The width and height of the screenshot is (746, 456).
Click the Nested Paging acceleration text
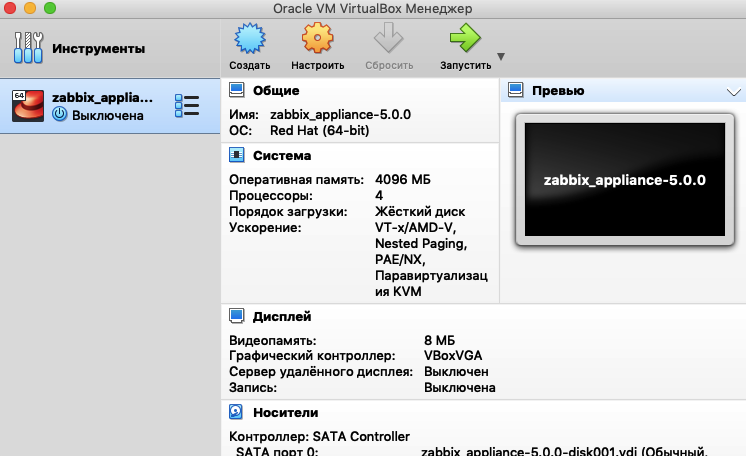click(421, 244)
